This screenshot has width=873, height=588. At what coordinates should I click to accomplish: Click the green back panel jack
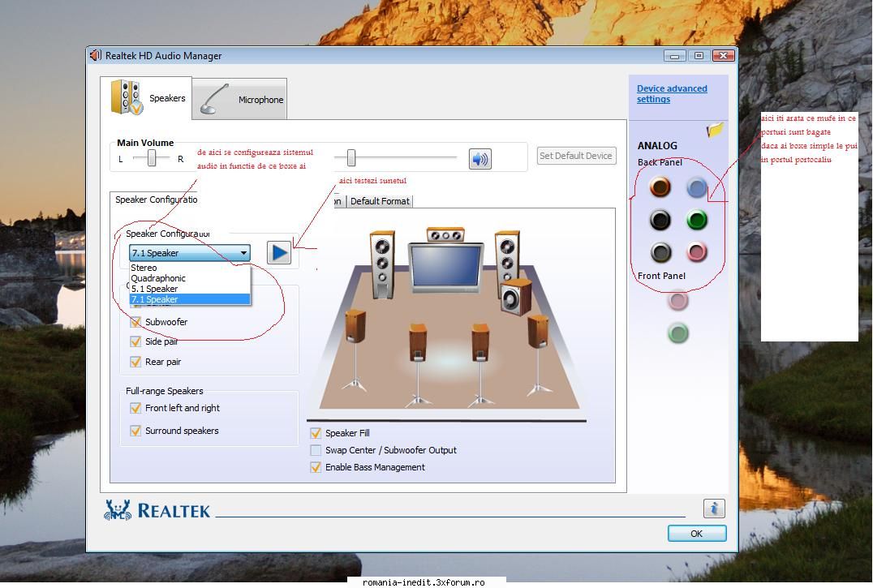point(696,221)
